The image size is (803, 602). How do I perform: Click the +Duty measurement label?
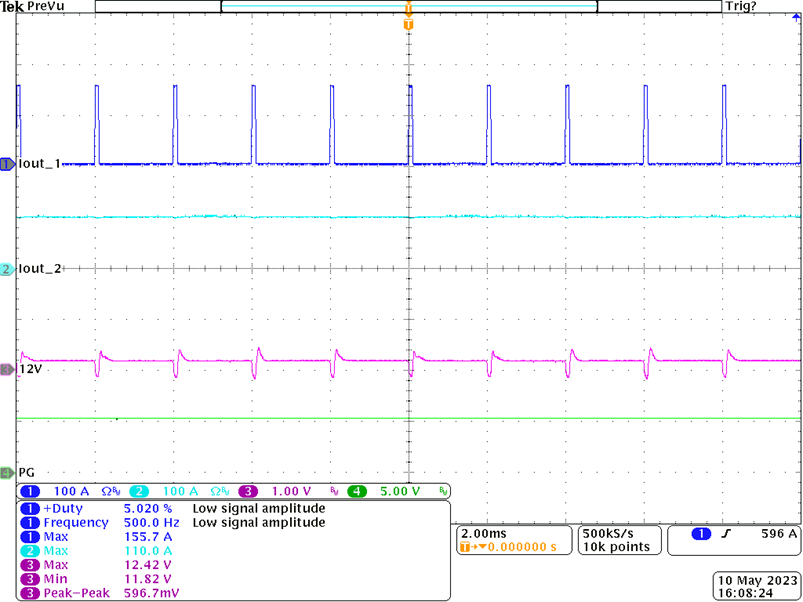(63, 508)
